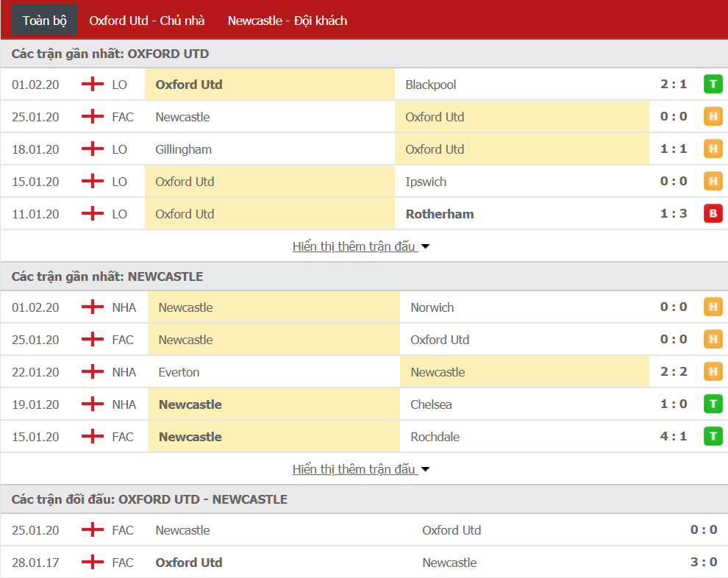Screen dimensions: 728x578
Task: Click England flag in Everton row
Action: (93, 371)
